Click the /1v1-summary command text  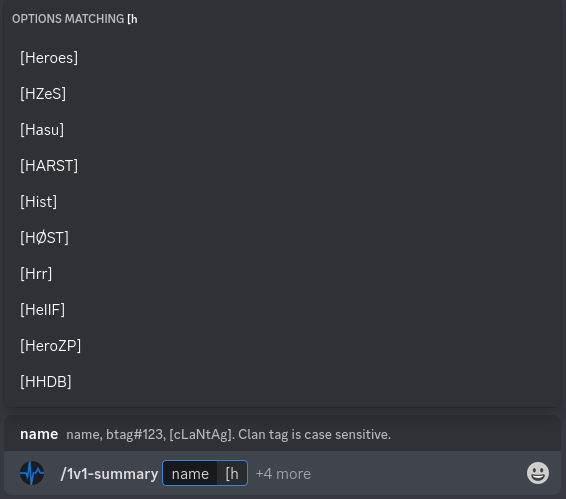point(109,474)
